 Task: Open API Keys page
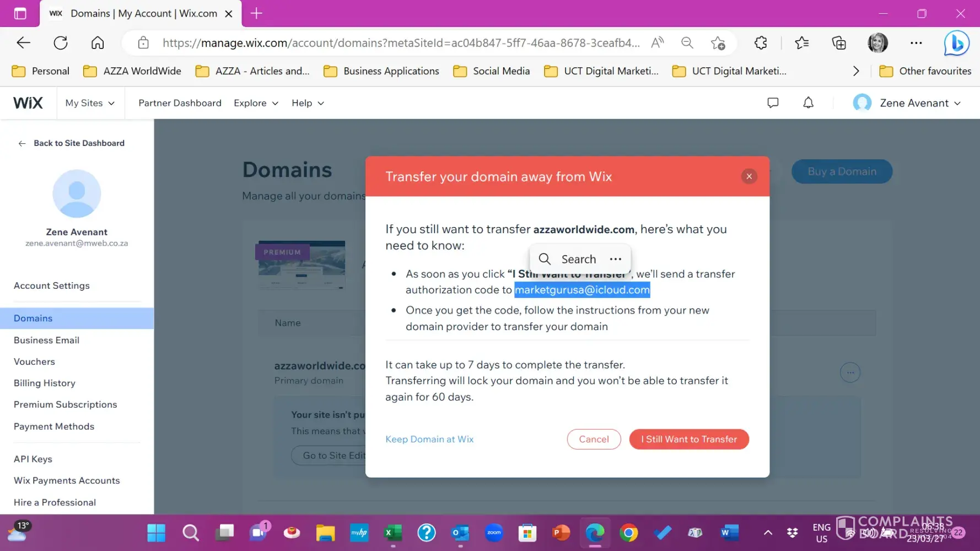coord(33,459)
